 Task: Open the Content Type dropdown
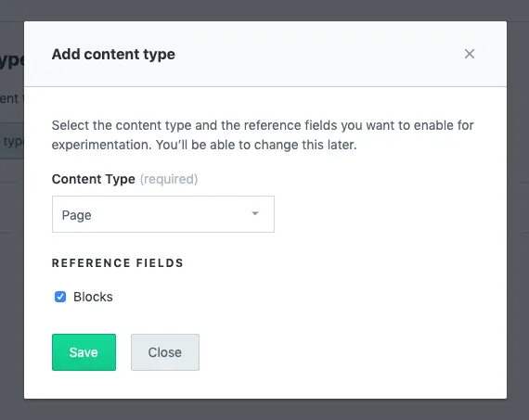tap(163, 214)
